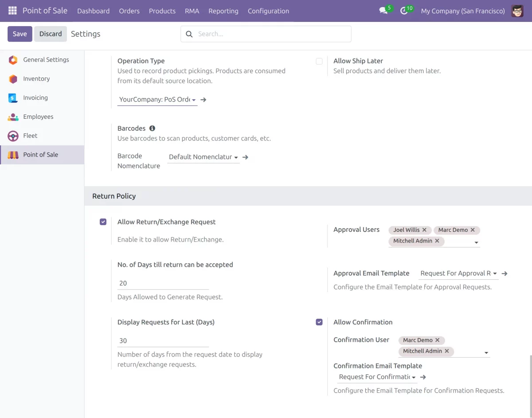Remove Joel Willis from Approval Users
This screenshot has width=532, height=418.
pyautogui.click(x=424, y=230)
